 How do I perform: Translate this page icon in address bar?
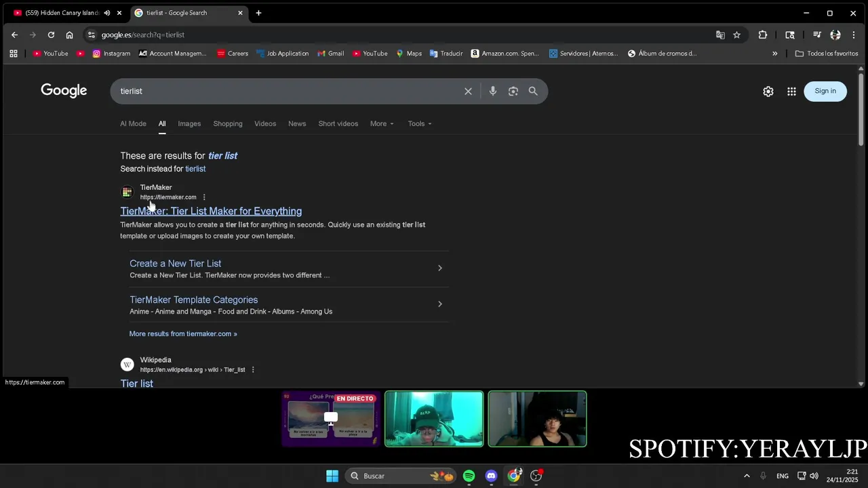(x=720, y=35)
